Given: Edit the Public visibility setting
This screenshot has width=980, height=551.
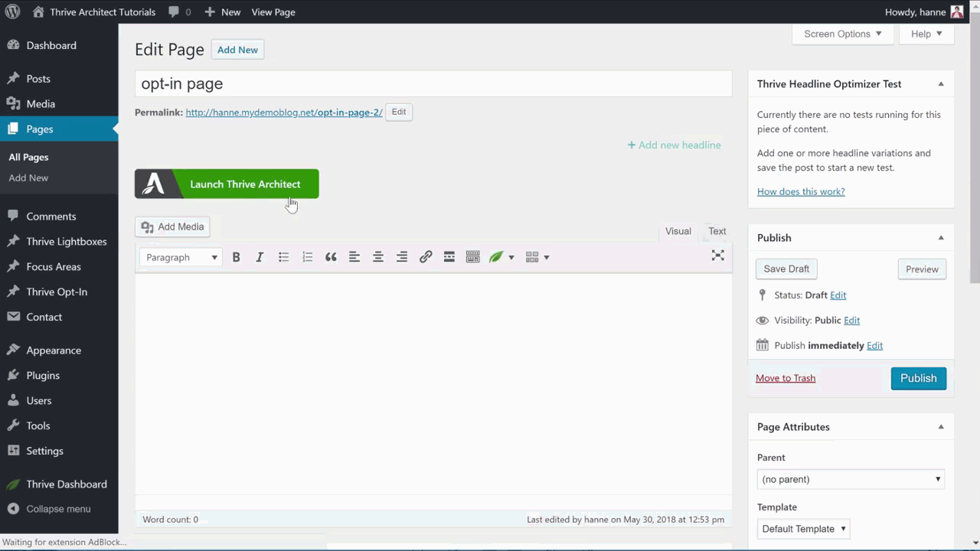Looking at the screenshot, I should [851, 321].
